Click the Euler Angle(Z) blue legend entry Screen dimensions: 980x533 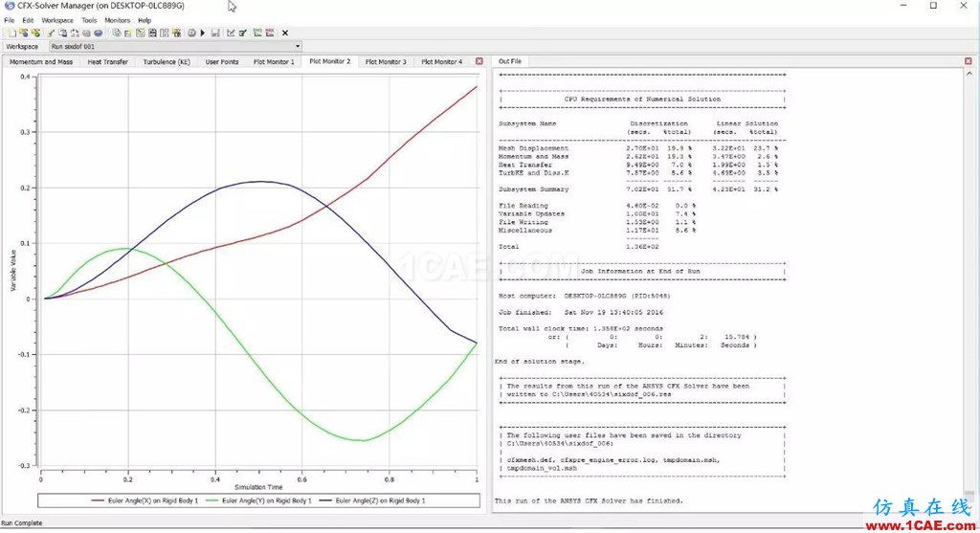tap(372, 500)
